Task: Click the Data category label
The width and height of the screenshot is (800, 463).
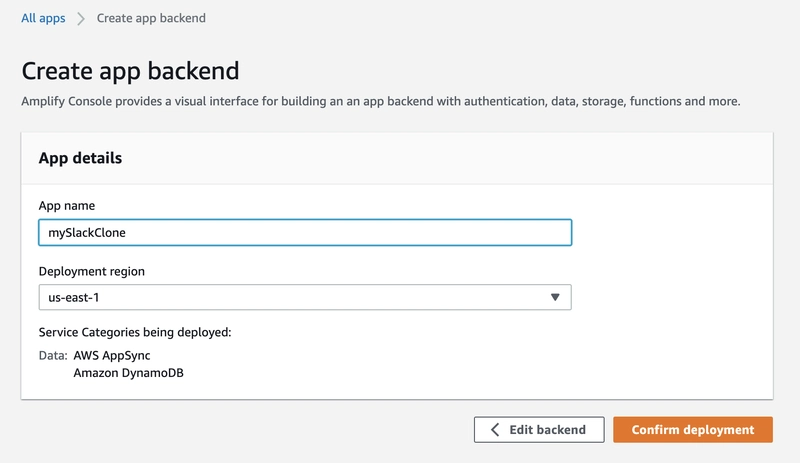Action: coord(53,356)
